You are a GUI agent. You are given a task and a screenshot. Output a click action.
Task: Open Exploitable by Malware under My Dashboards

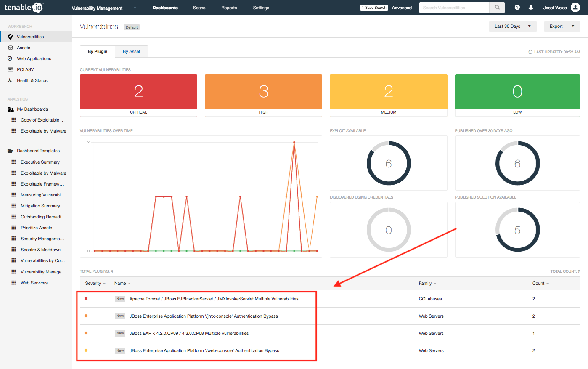43,131
